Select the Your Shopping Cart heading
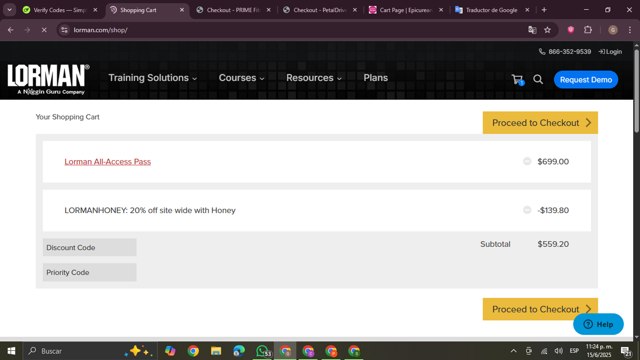This screenshot has width=640, height=360. click(67, 117)
